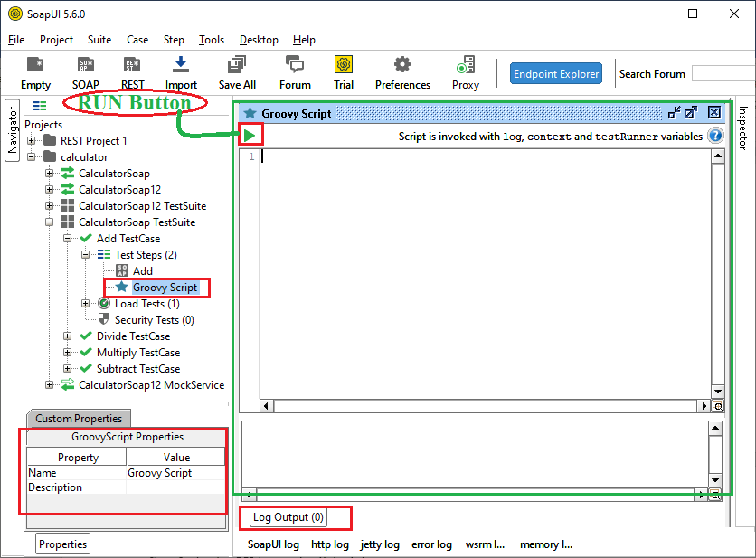
Task: Open the Log Output (0) tab
Action: point(288,517)
